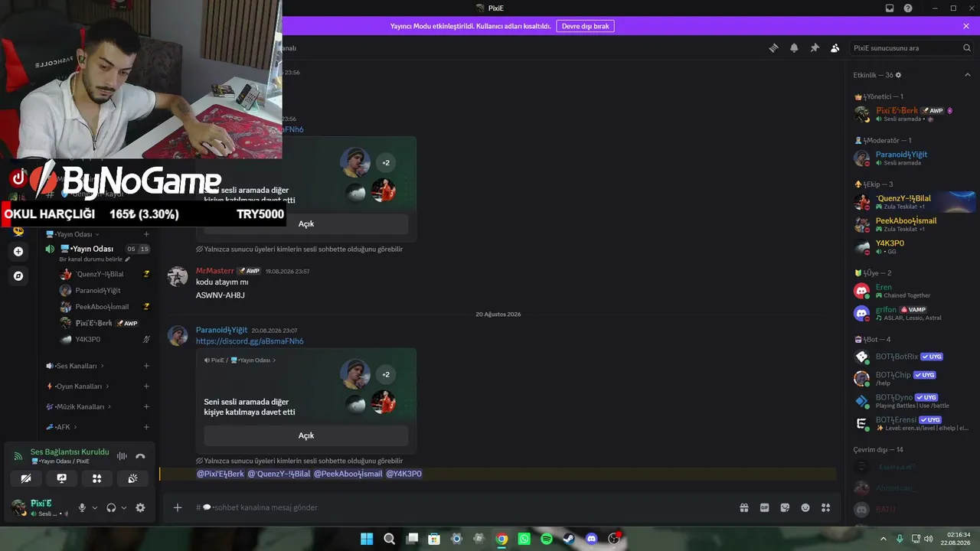
Task: Open Steam from the taskbar
Action: click(569, 539)
